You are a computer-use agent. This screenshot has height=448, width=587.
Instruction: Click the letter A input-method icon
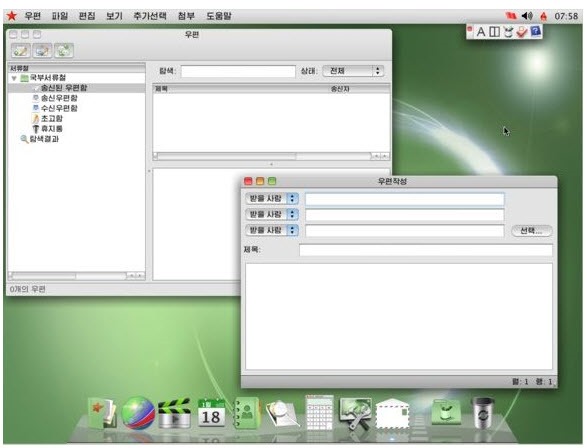point(481,32)
